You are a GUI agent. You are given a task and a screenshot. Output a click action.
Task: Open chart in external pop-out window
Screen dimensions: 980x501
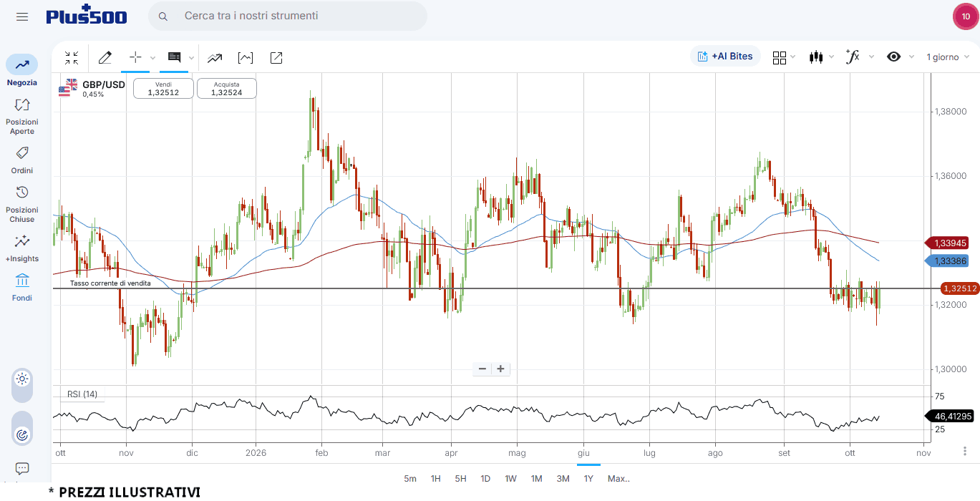tap(276, 58)
